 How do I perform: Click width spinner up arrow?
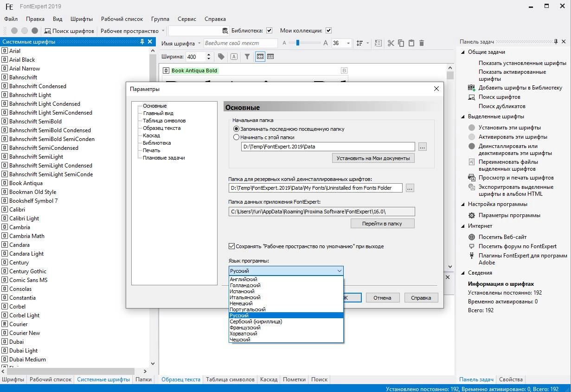point(209,55)
